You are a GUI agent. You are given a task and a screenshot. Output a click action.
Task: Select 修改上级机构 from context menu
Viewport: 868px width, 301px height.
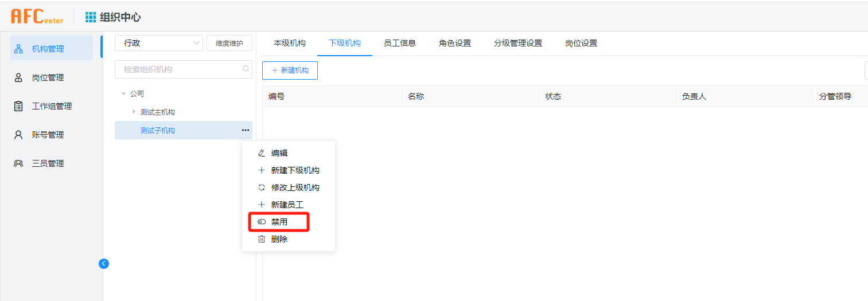(x=295, y=187)
